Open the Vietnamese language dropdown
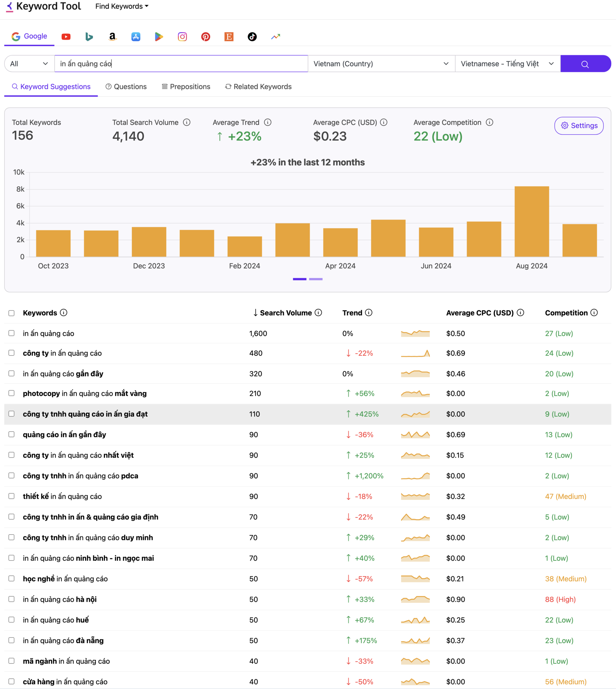 pos(508,64)
